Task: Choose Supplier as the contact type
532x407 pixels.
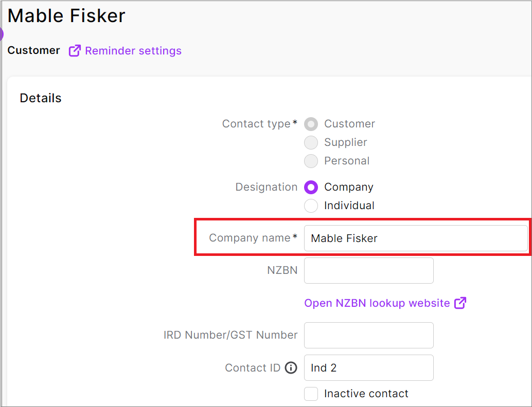Action: coord(311,142)
